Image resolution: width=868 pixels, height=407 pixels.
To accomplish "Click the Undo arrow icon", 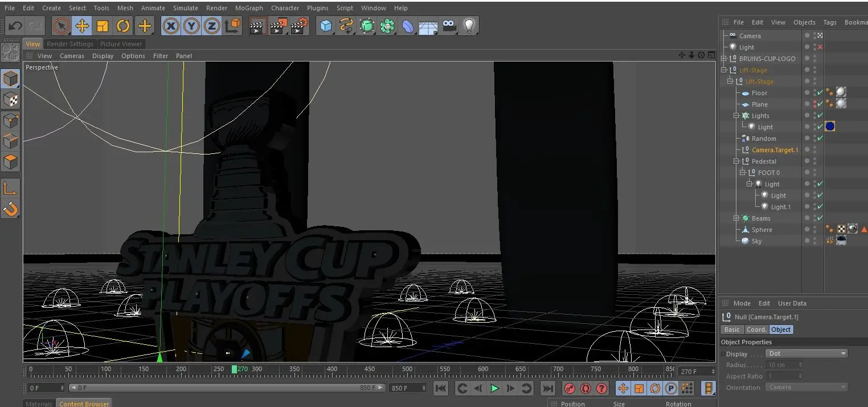I will pos(15,26).
